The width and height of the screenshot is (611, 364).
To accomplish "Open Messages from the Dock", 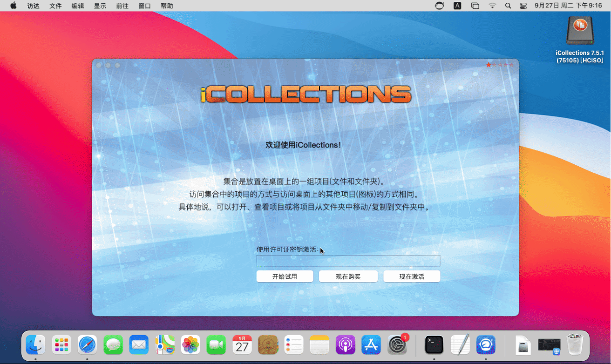I will coord(113,345).
